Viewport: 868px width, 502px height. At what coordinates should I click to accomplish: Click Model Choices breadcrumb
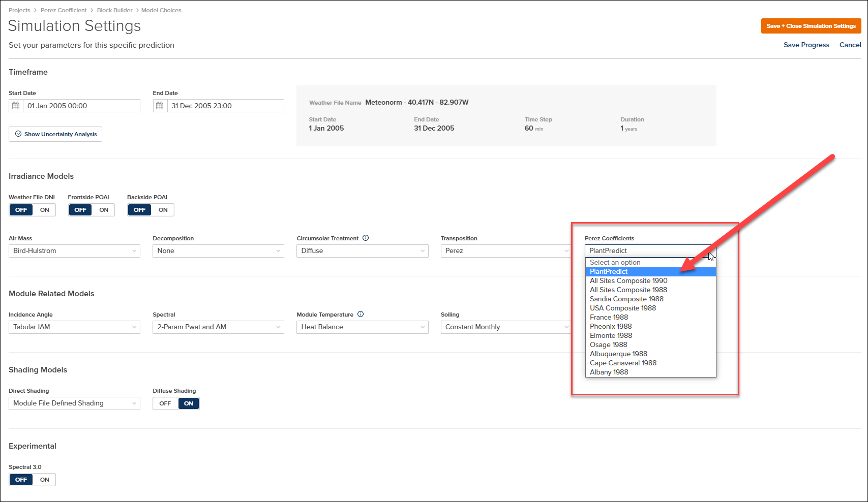point(161,10)
